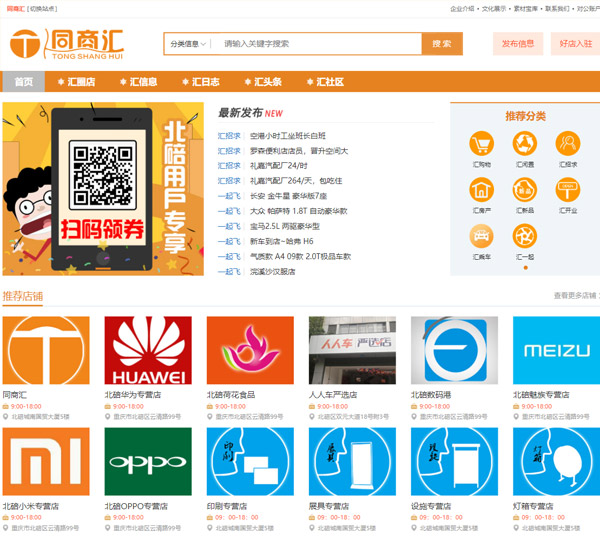Open the HUAWEI store logo tile
600x540 pixels.
click(x=148, y=350)
